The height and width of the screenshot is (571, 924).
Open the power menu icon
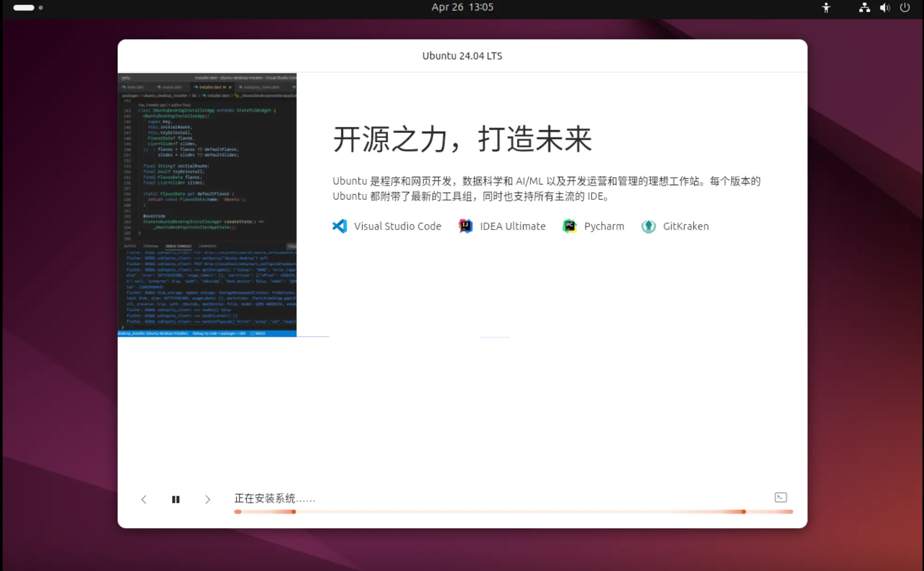[905, 7]
